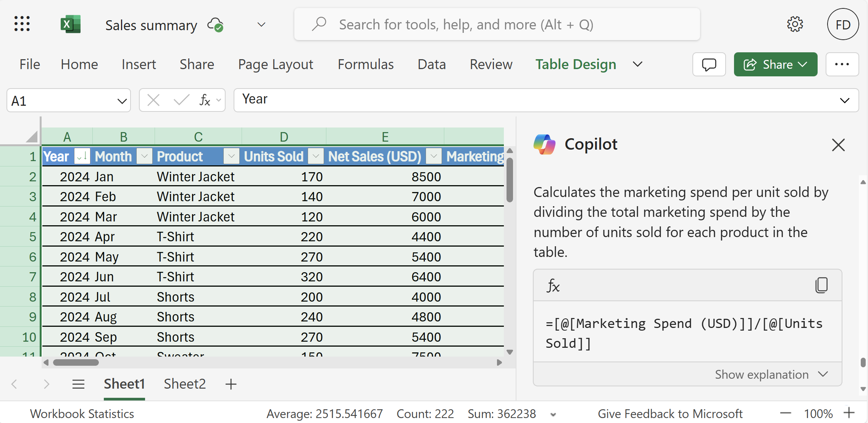
Task: Close the Copilot pane
Action: [838, 145]
